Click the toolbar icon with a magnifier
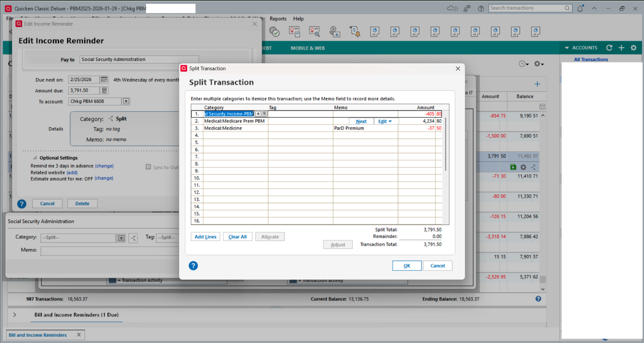 pyautogui.click(x=314, y=31)
